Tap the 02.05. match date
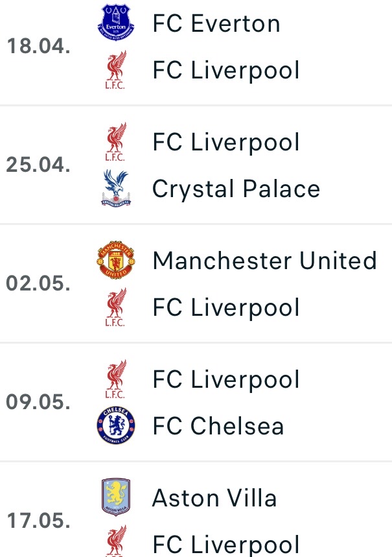392x557 pixels. pyautogui.click(x=38, y=284)
